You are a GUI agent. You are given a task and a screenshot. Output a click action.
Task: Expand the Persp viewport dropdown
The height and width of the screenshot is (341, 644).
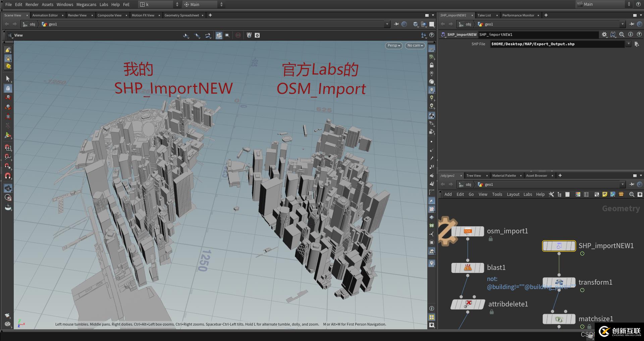(393, 46)
